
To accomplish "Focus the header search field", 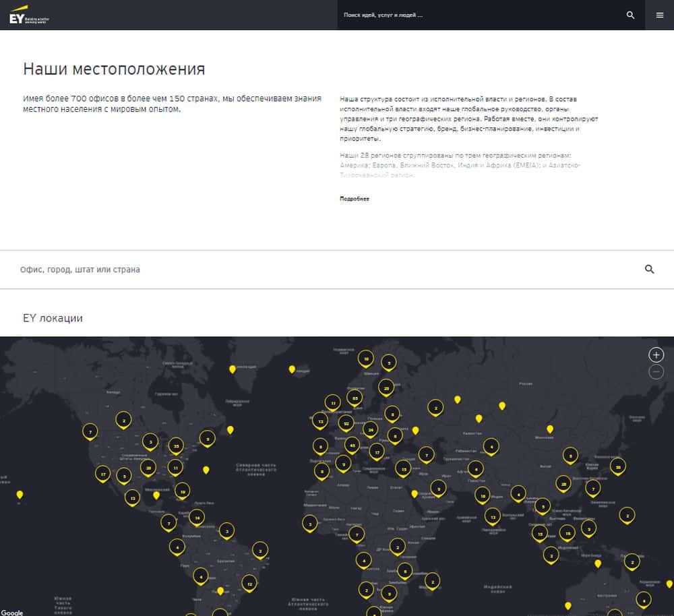I will pyautogui.click(x=479, y=15).
